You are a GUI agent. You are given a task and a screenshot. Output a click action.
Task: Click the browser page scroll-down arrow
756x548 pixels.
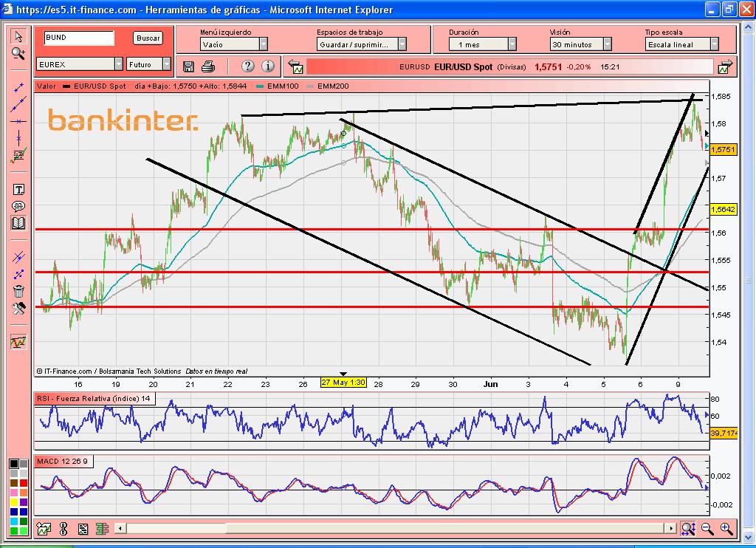point(748,536)
